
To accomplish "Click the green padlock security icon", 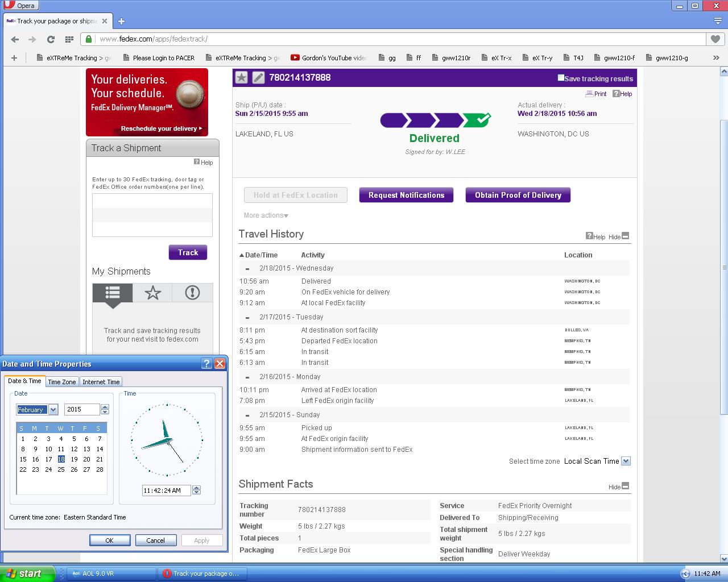I will 89,39.
